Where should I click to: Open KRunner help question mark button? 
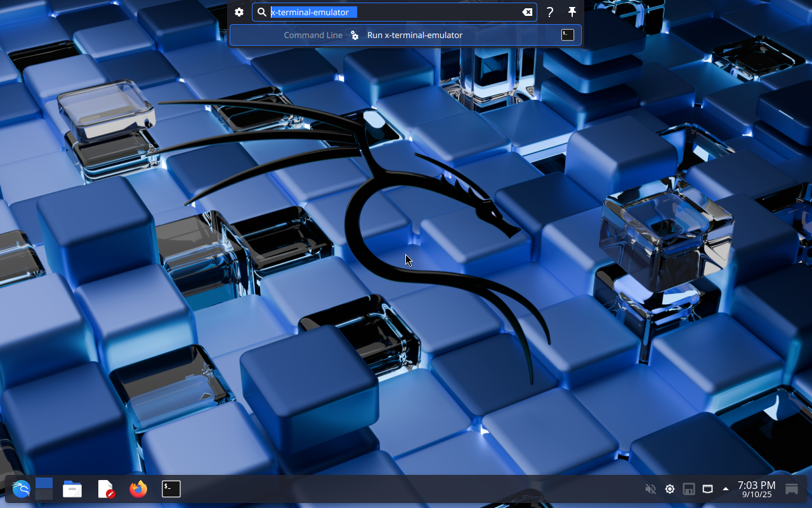550,12
